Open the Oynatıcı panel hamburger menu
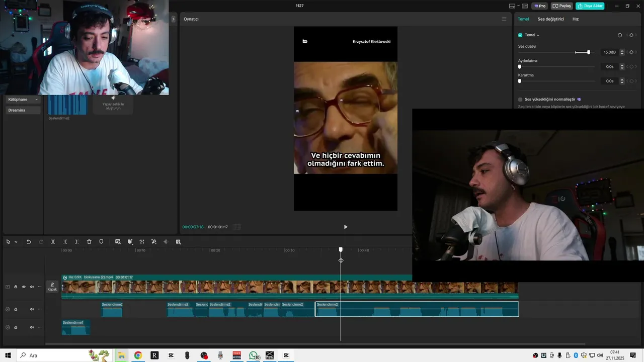644x362 pixels. pos(504,19)
